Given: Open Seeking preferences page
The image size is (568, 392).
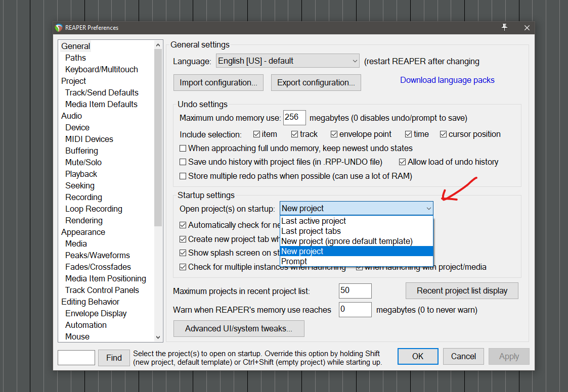Looking at the screenshot, I should pos(80,186).
